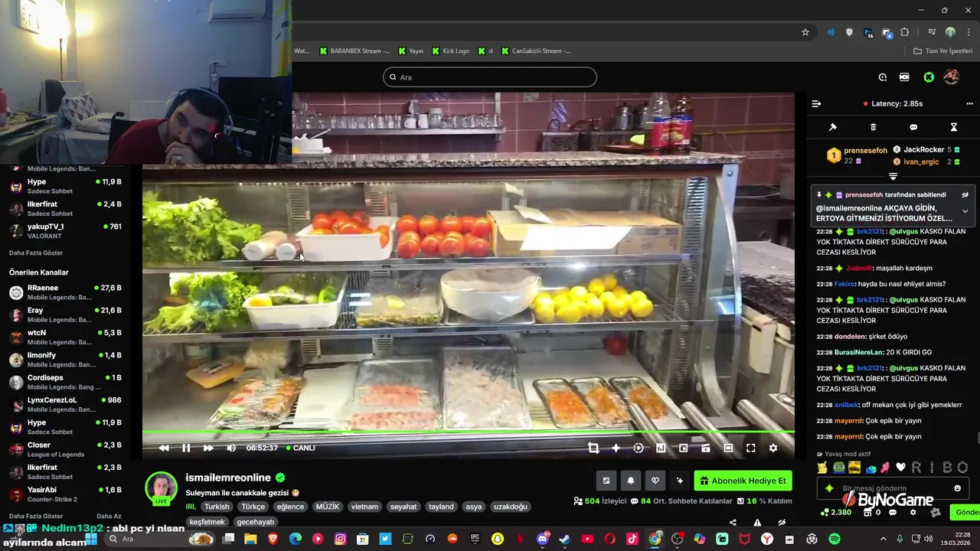Viewport: 980px width, 551px height.
Task: Click the Pikachu emote in quick emotes
Action: coord(822,468)
